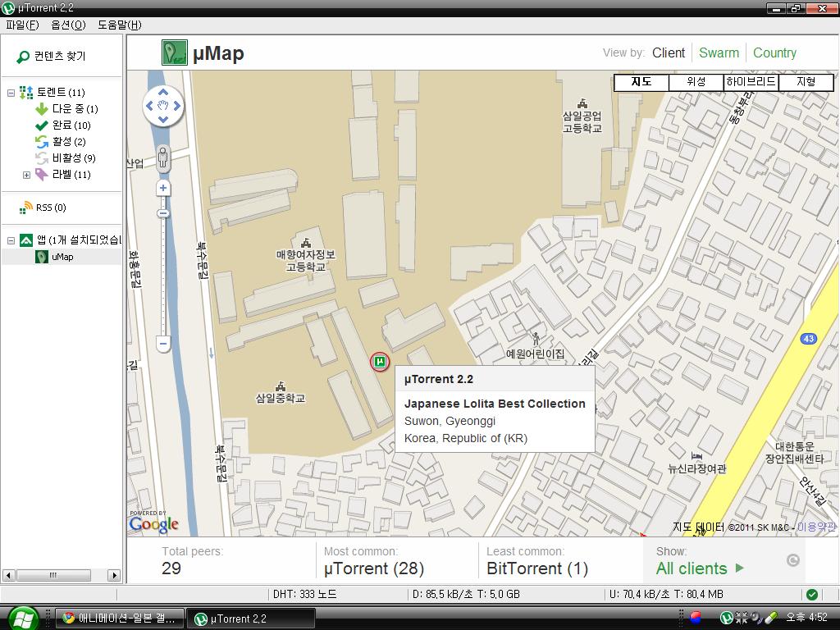Click sidebar scrollbar right arrow

(x=114, y=575)
